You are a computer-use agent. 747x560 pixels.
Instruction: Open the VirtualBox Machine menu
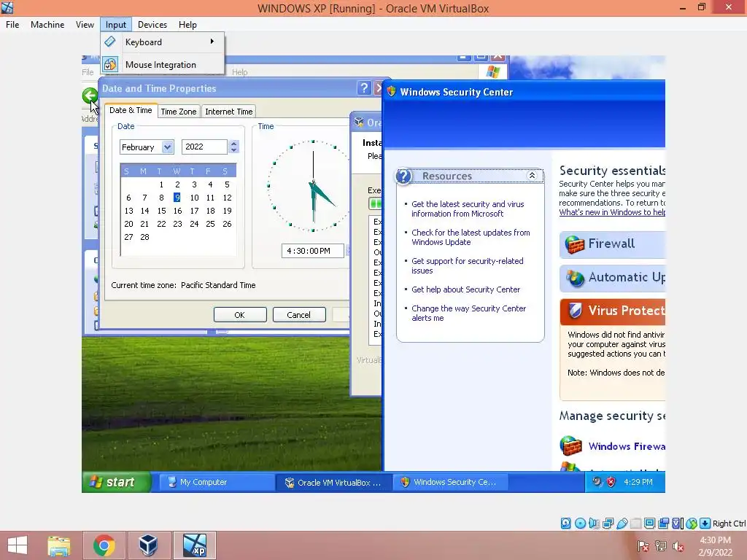click(x=47, y=25)
